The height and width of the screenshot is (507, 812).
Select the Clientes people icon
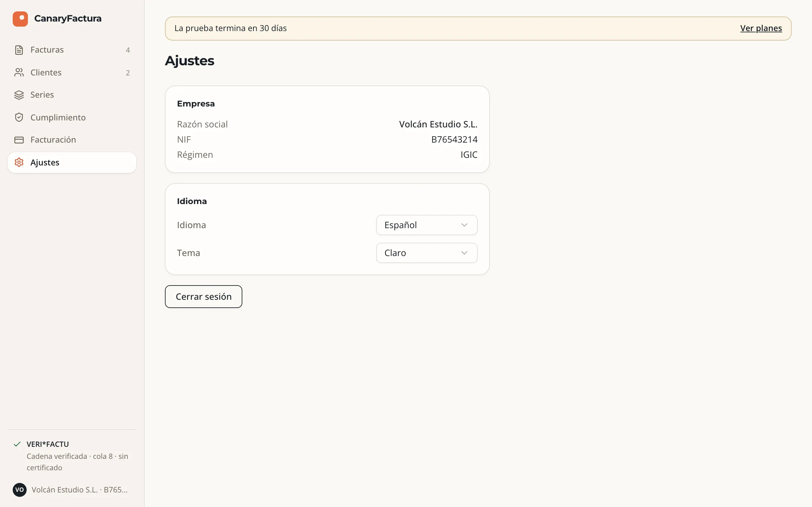click(x=19, y=73)
